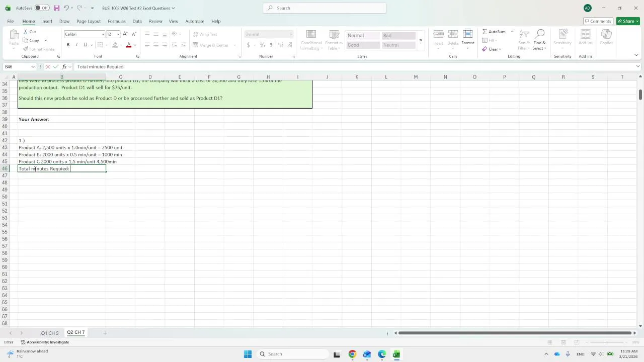
Task: Open the font size dropdown
Action: click(118, 34)
